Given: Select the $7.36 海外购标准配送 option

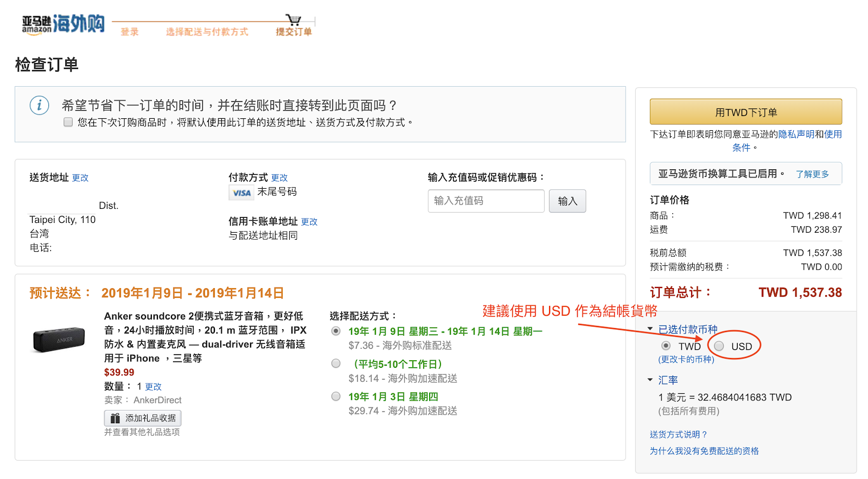Looking at the screenshot, I should [x=336, y=331].
